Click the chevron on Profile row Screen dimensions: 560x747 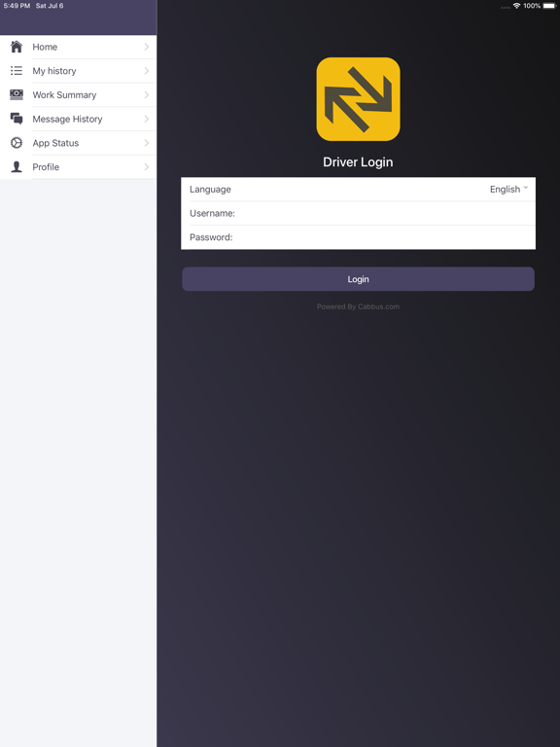147,166
